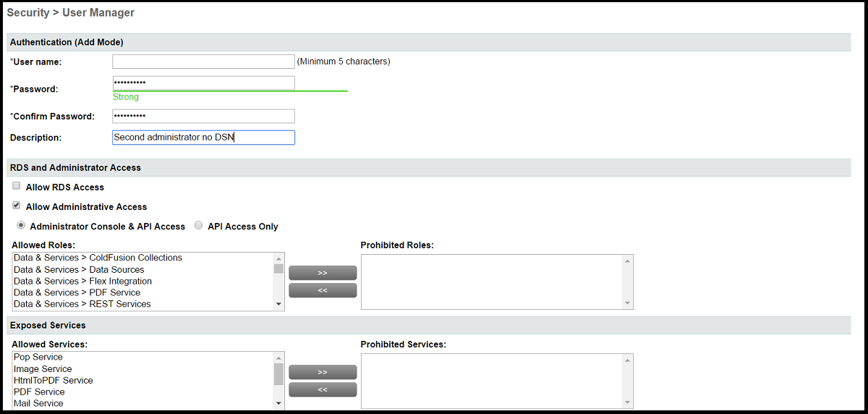Move selected role to Prohibited Roles with >> button

point(323,273)
